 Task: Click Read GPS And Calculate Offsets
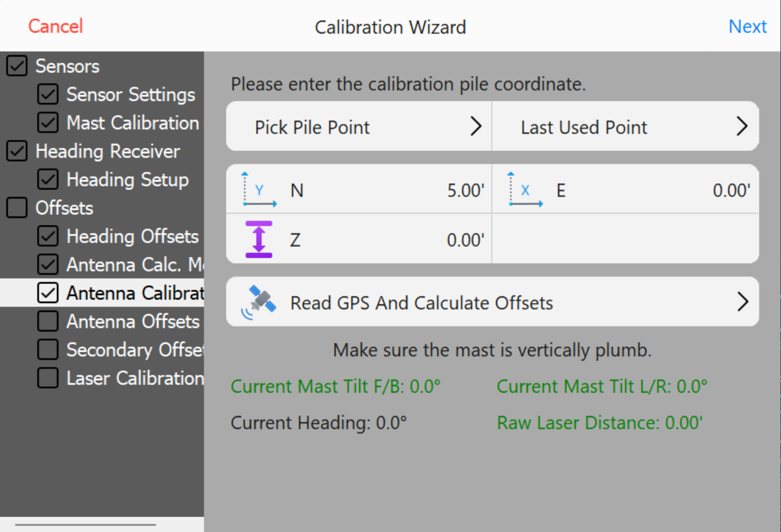click(492, 301)
